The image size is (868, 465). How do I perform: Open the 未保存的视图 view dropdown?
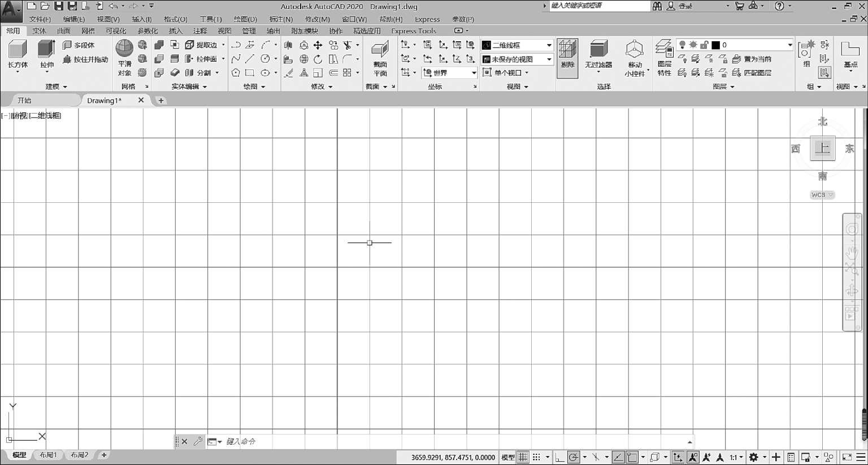(517, 59)
